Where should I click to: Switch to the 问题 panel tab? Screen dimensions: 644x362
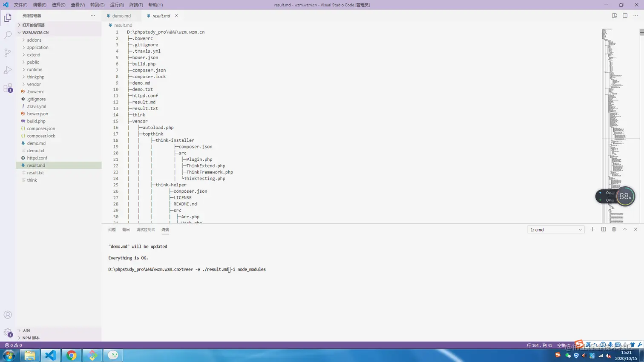click(112, 230)
